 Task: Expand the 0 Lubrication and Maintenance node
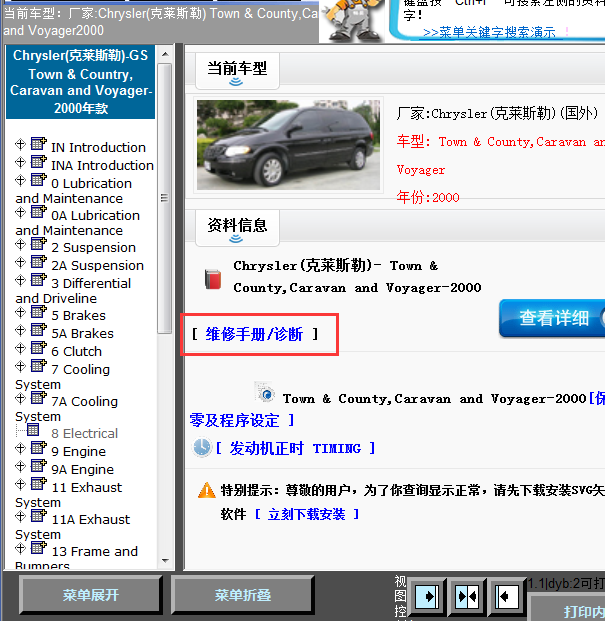[x=20, y=180]
